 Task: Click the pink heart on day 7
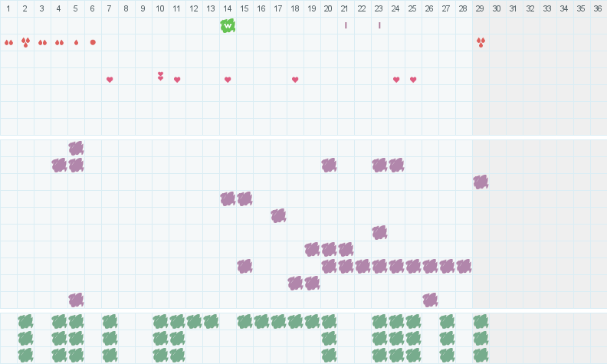[x=110, y=80]
